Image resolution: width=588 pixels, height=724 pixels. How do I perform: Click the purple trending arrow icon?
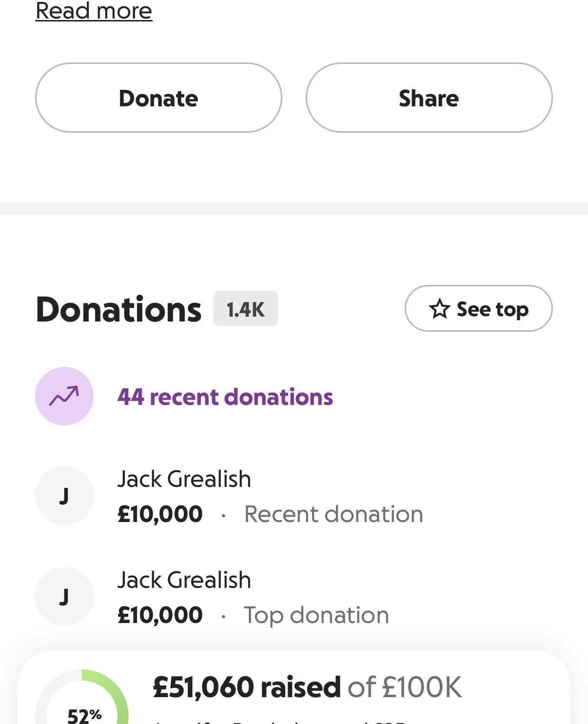64,396
